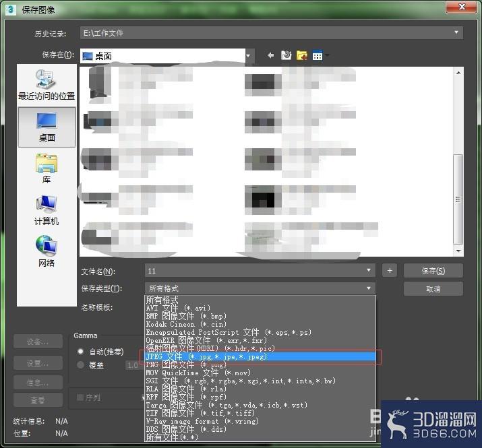Click the file list scrollbar thumb
Image resolution: width=482 pixels, height=448 pixels.
click(458, 199)
